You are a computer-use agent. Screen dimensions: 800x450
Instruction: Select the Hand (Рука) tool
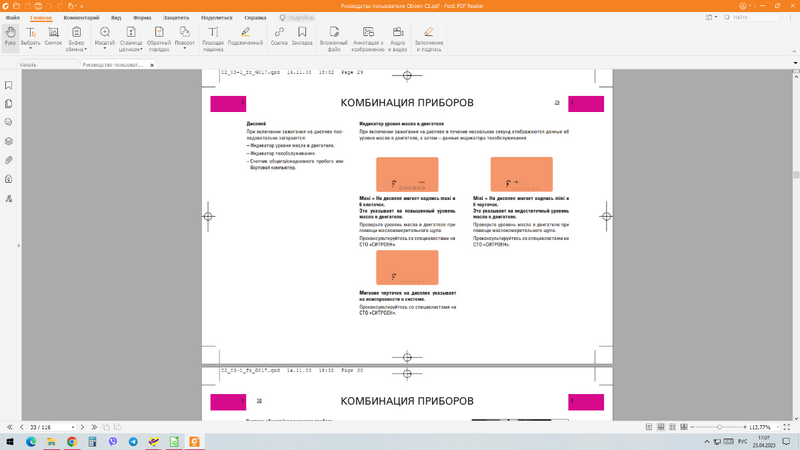click(x=10, y=38)
